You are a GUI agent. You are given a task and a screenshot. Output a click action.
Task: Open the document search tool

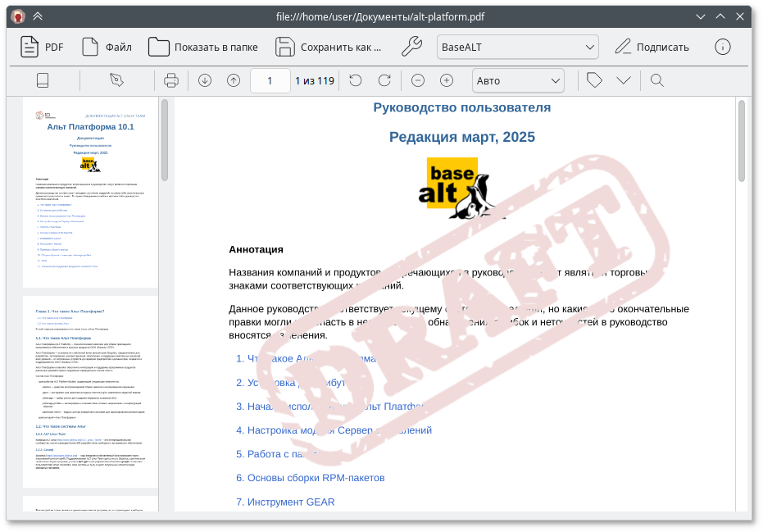click(656, 80)
